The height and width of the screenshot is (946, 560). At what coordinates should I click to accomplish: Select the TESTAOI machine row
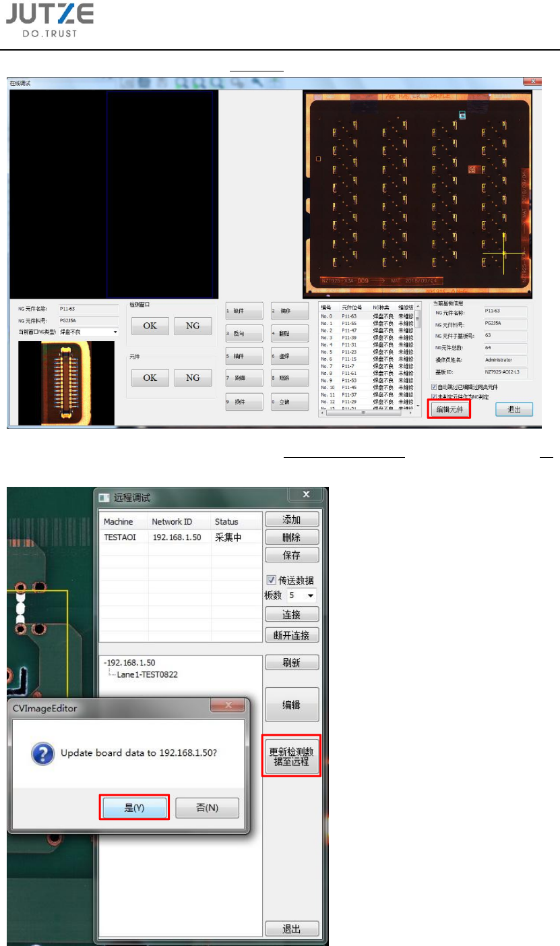[x=180, y=537]
